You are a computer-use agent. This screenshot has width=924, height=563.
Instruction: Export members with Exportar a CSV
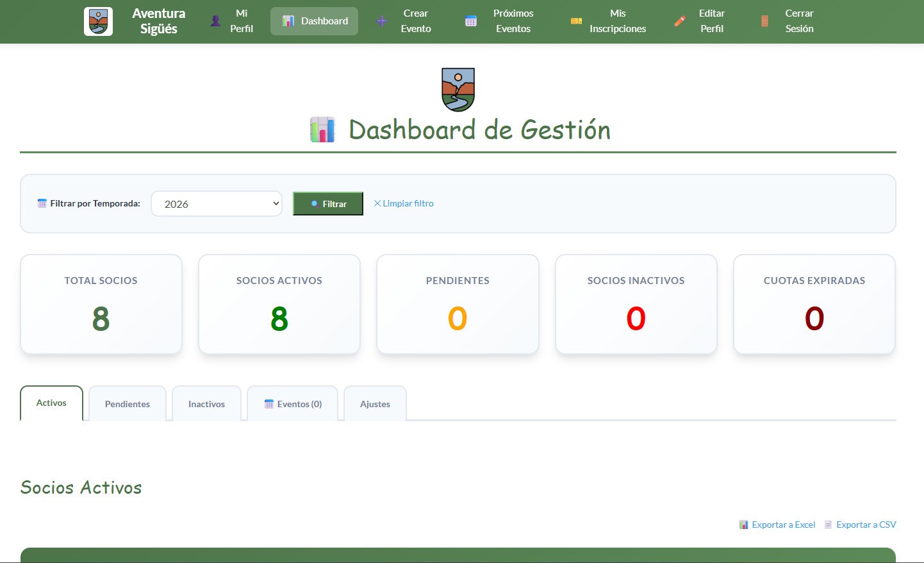click(860, 525)
